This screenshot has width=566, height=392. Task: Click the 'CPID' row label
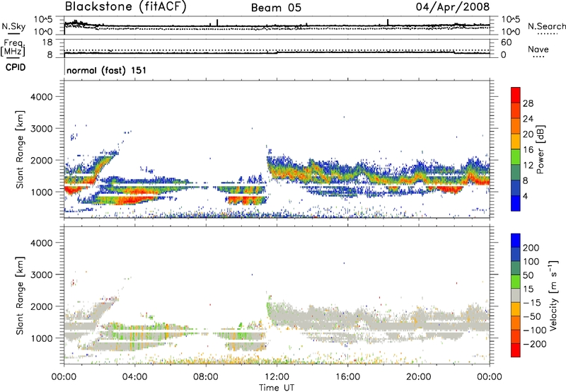point(16,67)
